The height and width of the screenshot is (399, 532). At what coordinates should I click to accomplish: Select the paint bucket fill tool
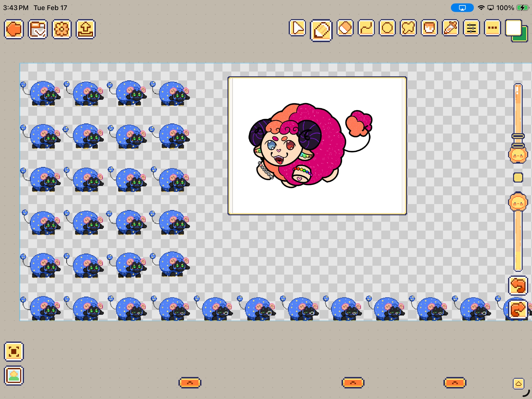(429, 28)
